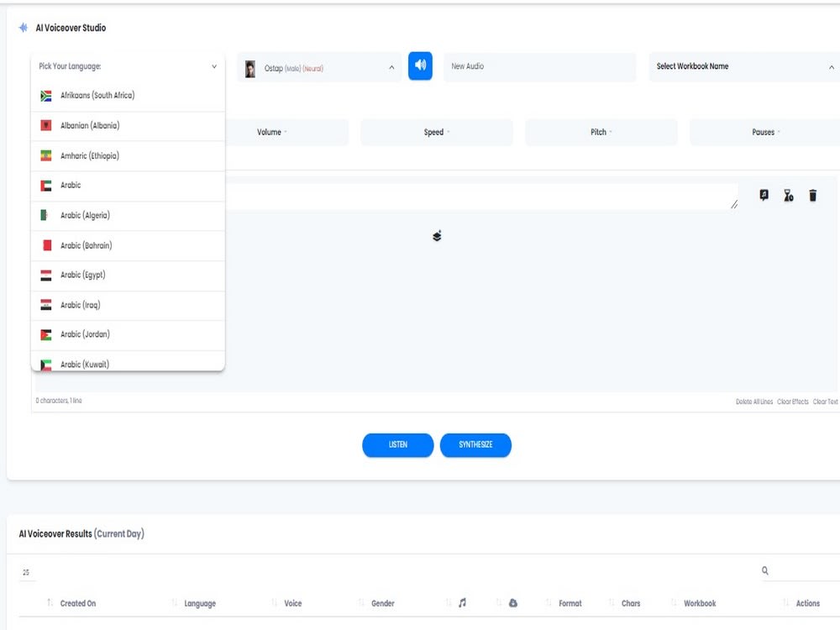The width and height of the screenshot is (840, 630).
Task: Open the Volume effect dropdown
Action: (x=271, y=132)
